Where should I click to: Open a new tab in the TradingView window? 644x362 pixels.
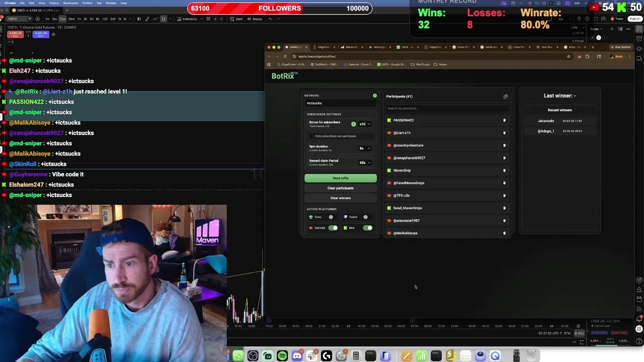click(x=67, y=11)
